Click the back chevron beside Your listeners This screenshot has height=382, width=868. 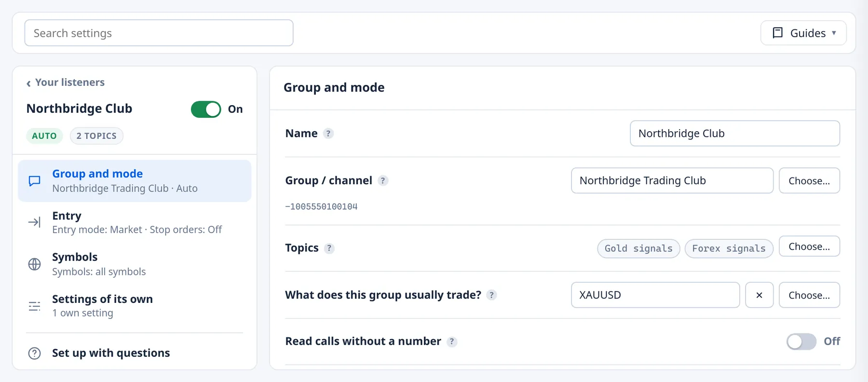[x=28, y=83]
